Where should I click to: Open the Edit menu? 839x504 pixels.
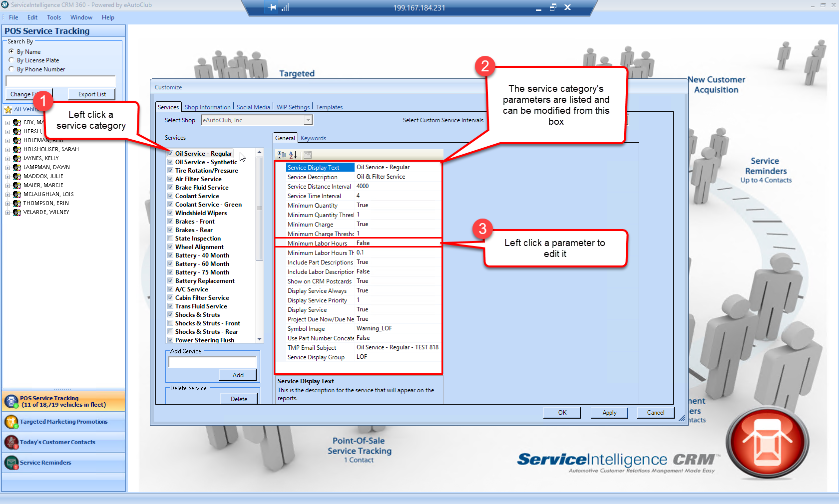coord(32,17)
